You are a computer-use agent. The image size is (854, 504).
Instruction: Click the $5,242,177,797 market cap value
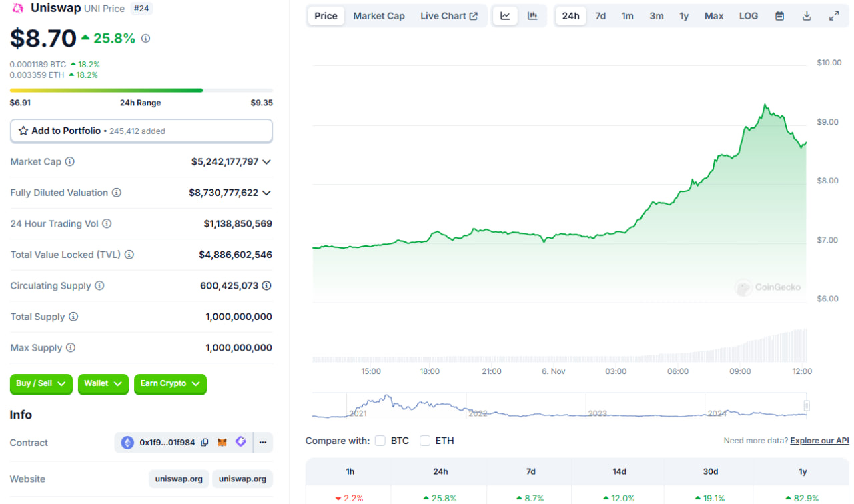[x=225, y=162]
